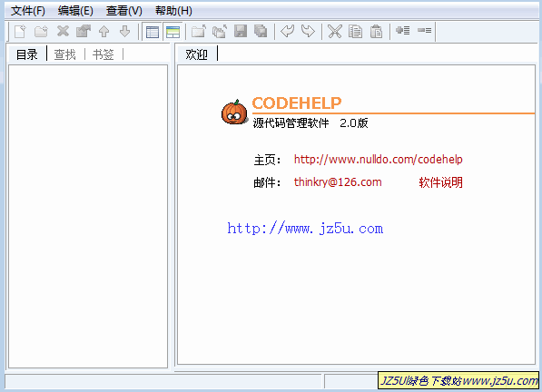
Task: Click the new folder toolbar icon
Action: pos(41,32)
